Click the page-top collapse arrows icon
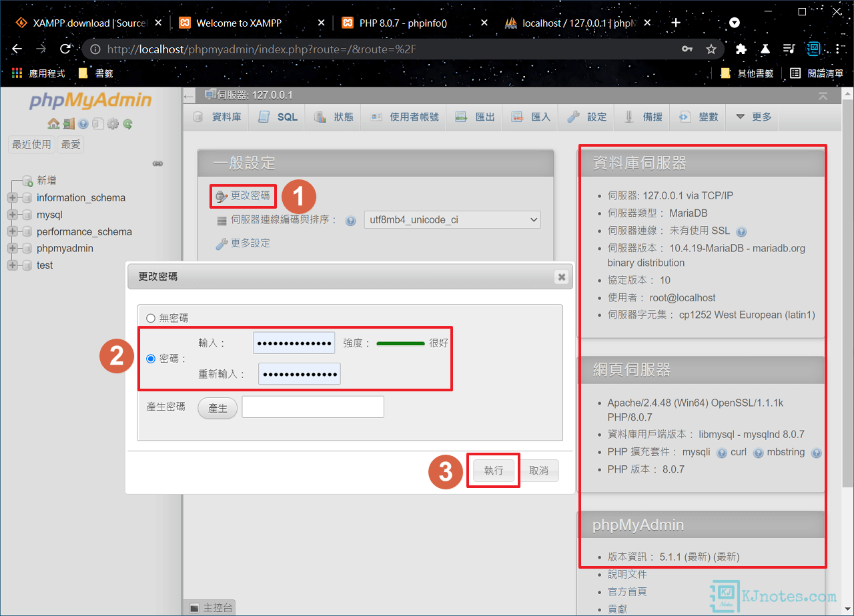The height and width of the screenshot is (616, 854). (823, 96)
